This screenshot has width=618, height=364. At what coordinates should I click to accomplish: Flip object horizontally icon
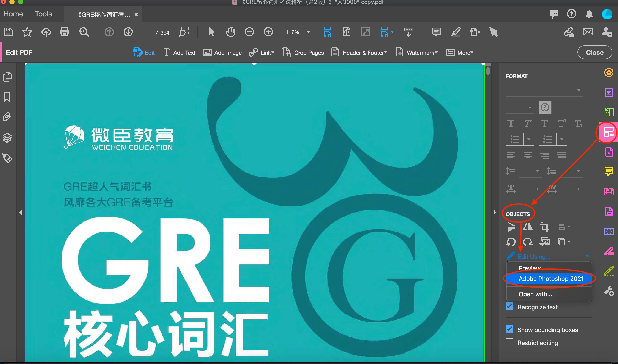pos(528,227)
